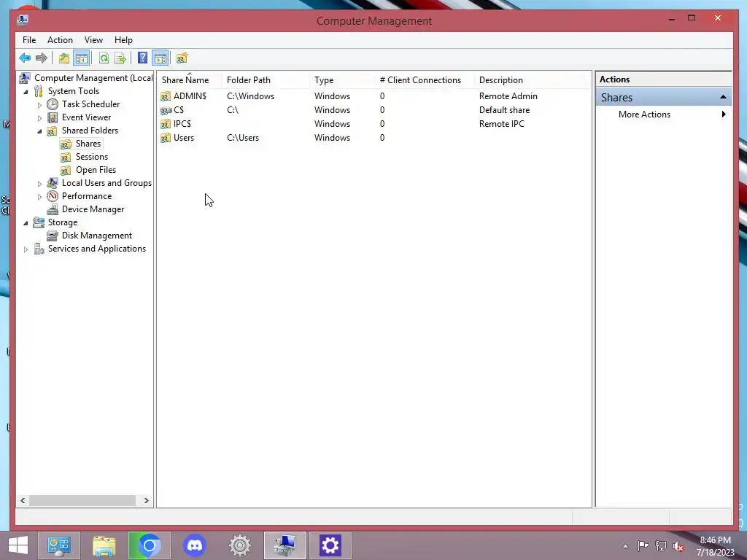This screenshot has height=560, width=747.
Task: Click the Refresh toolbar icon
Action: coord(104,58)
